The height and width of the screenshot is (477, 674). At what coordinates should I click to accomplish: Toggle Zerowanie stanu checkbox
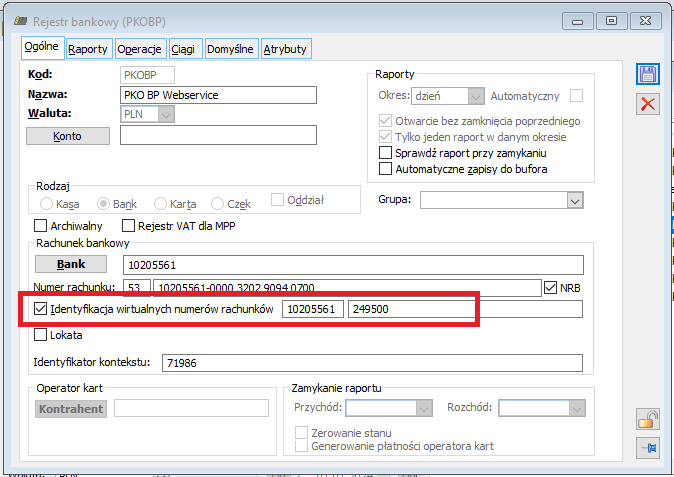301,432
